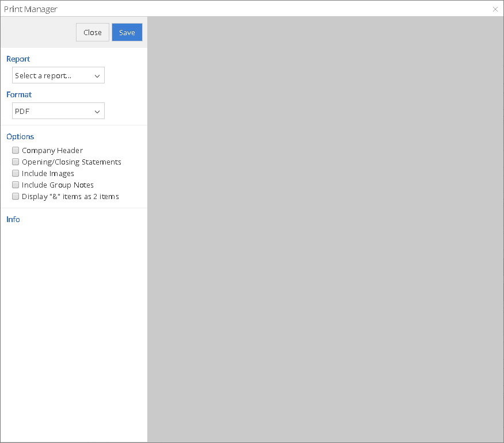This screenshot has height=443, width=504.
Task: Click the 'Company Header' label text
Action: coord(52,150)
